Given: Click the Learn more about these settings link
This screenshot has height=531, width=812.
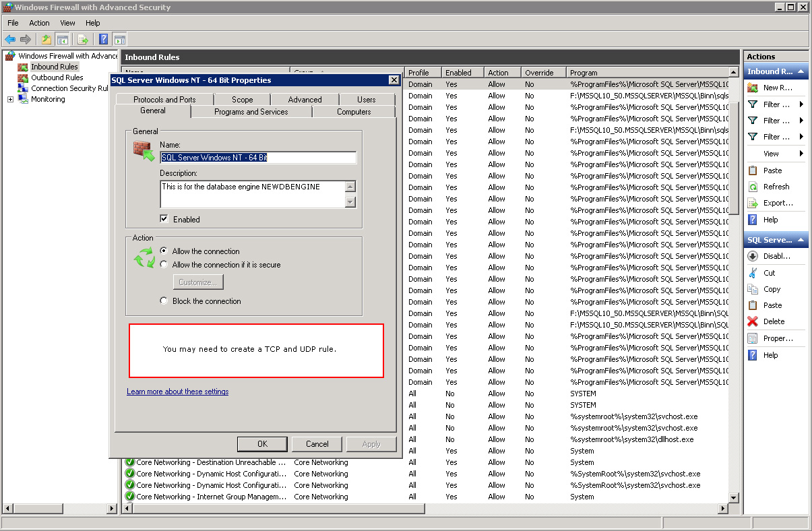Looking at the screenshot, I should click(177, 392).
